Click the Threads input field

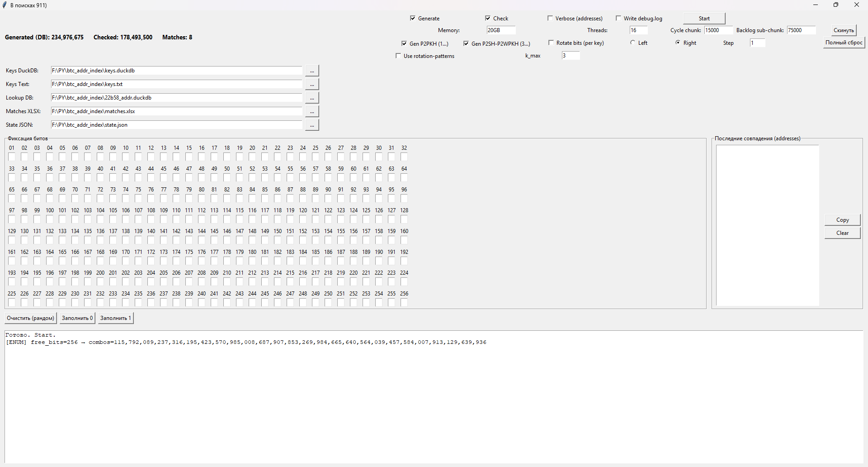(x=638, y=30)
